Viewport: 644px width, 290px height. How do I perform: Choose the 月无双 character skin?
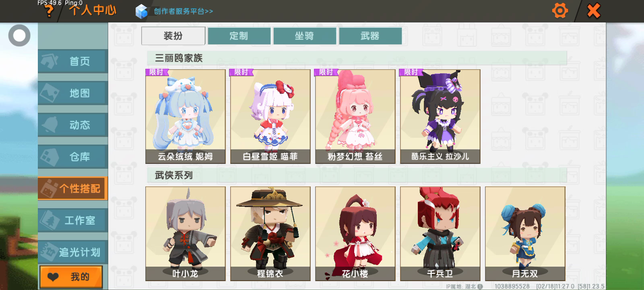pyautogui.click(x=525, y=234)
